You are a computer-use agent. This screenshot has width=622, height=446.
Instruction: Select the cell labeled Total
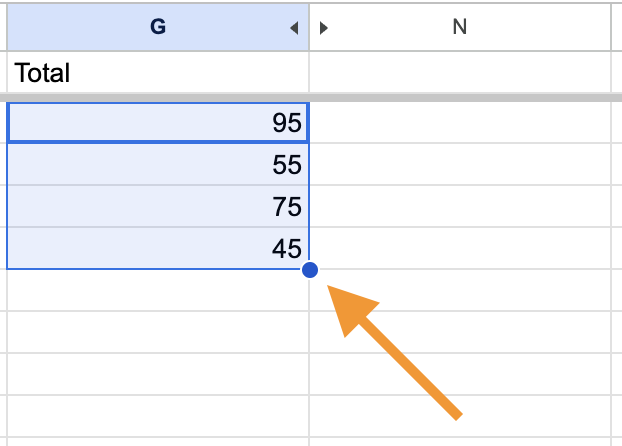pos(157,73)
